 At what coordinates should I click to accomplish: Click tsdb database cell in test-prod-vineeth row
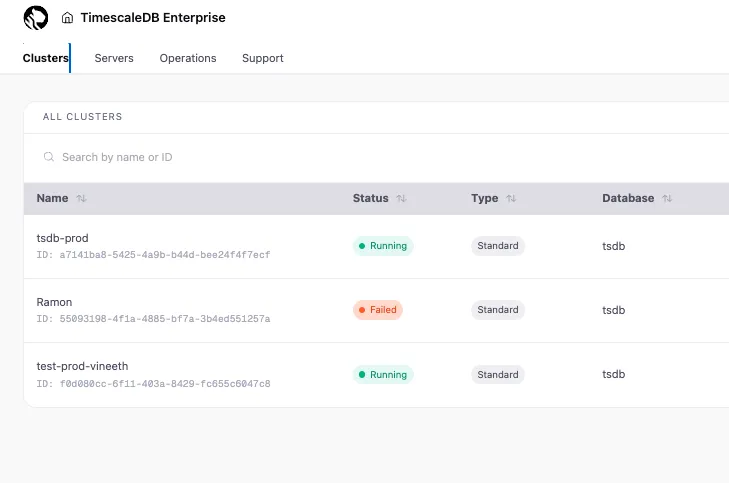click(x=614, y=375)
